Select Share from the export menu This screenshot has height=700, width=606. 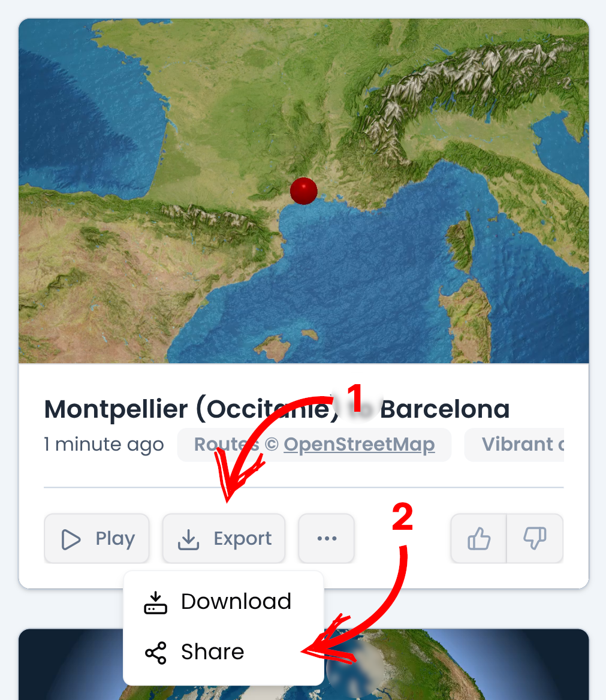coord(224,652)
